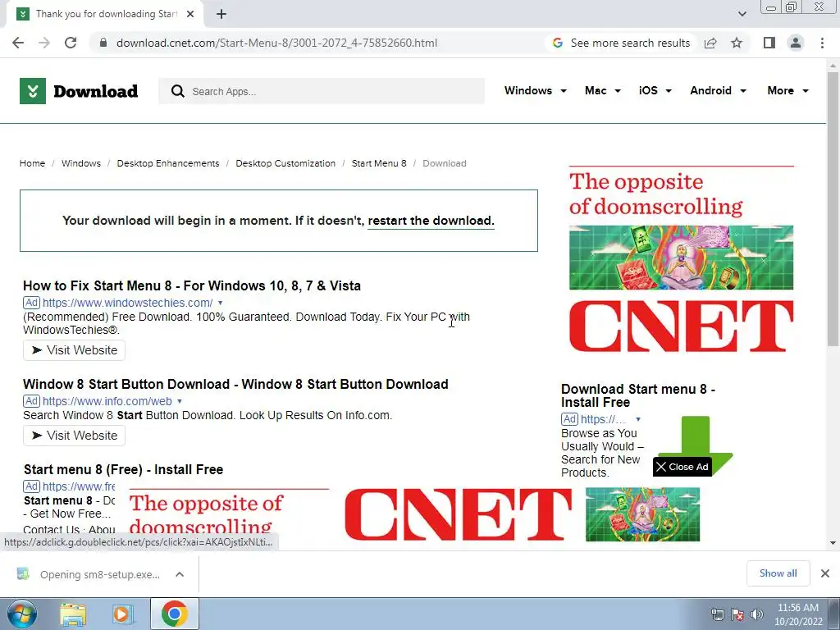Click the magnifier icon in Search Apps
This screenshot has height=630, width=840.
tap(178, 91)
